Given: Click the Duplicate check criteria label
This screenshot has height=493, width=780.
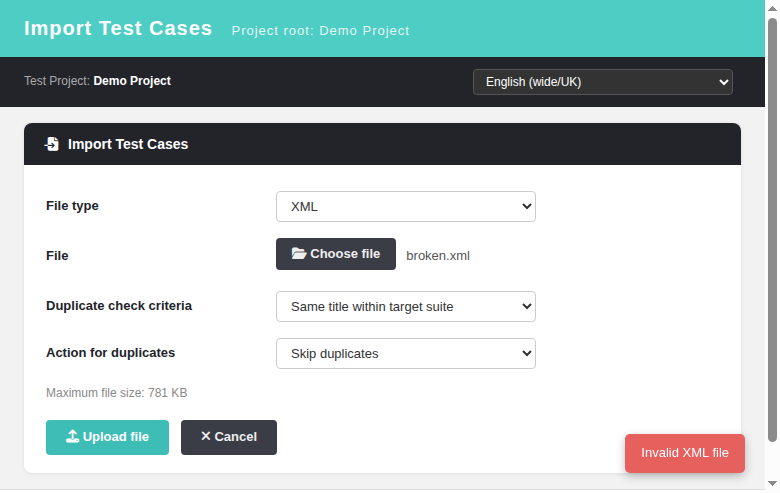Looking at the screenshot, I should point(119,305).
